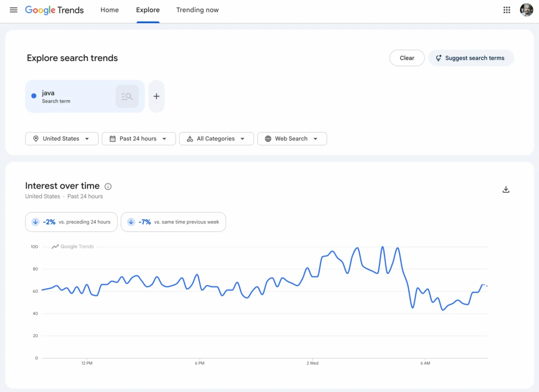Click the down arrow icon beside -7%

[131, 222]
